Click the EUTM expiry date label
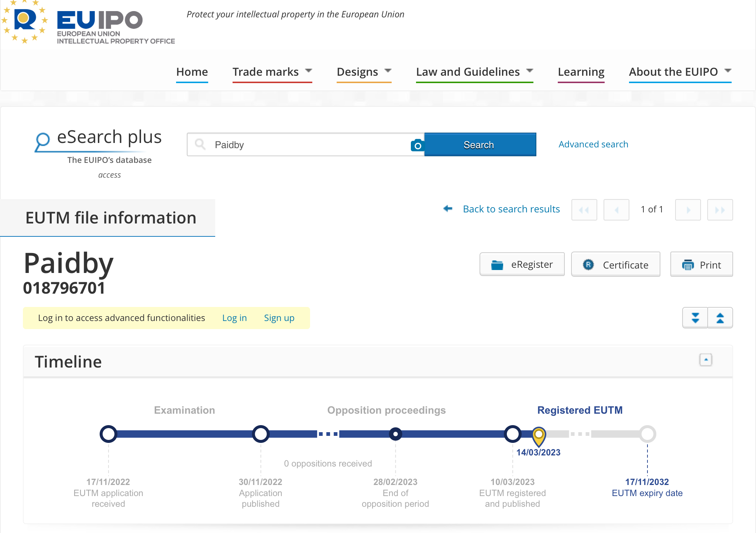Screen dimensions: 756x533 click(x=647, y=493)
